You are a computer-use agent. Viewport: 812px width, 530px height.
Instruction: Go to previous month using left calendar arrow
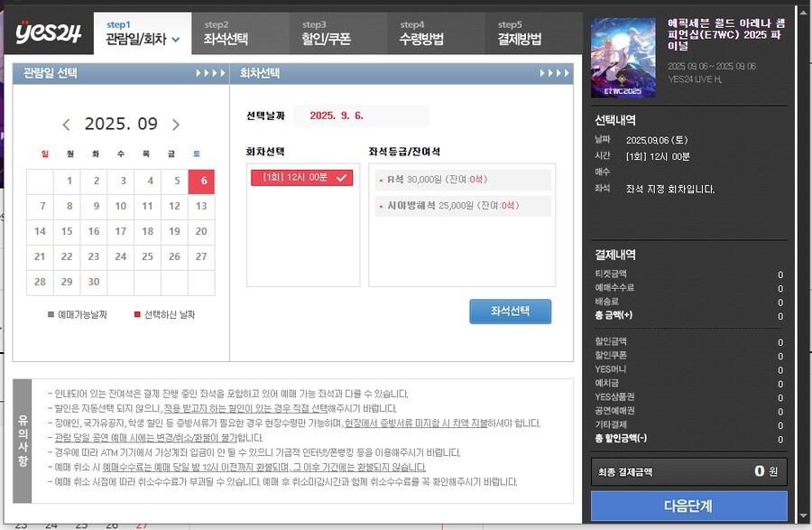pos(66,125)
